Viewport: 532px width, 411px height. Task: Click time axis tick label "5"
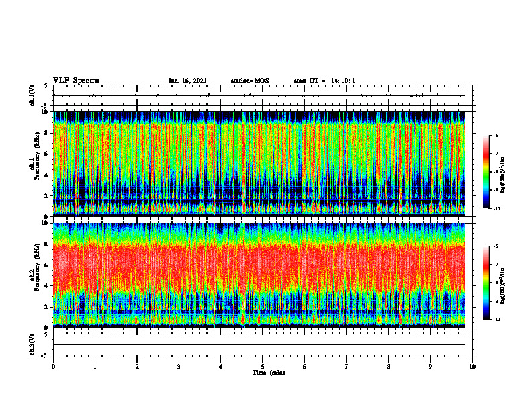tap(263, 367)
